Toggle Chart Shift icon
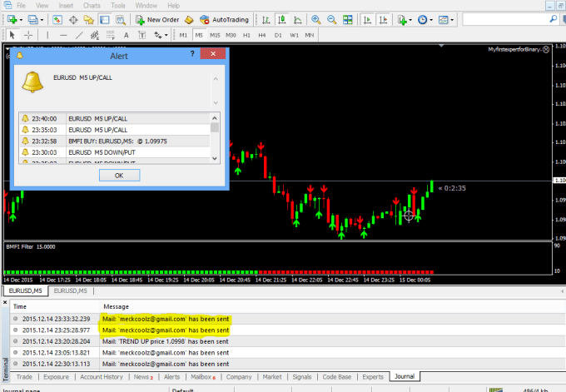 point(383,19)
